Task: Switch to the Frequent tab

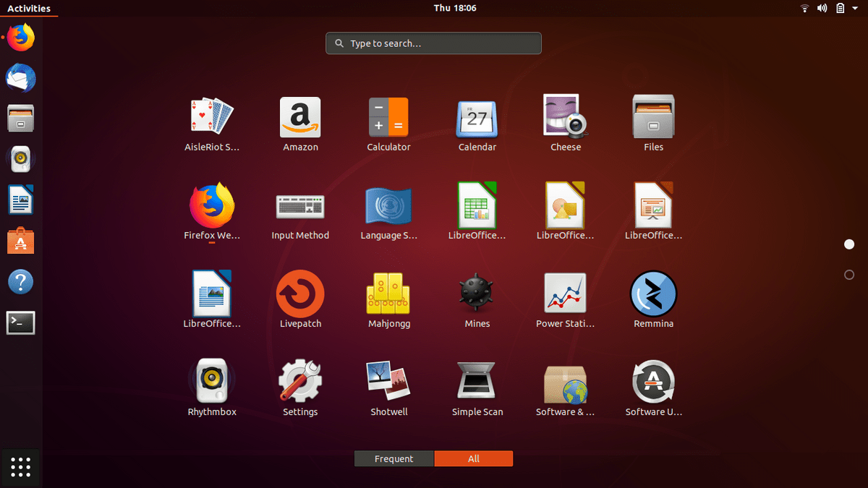Action: pos(394,458)
